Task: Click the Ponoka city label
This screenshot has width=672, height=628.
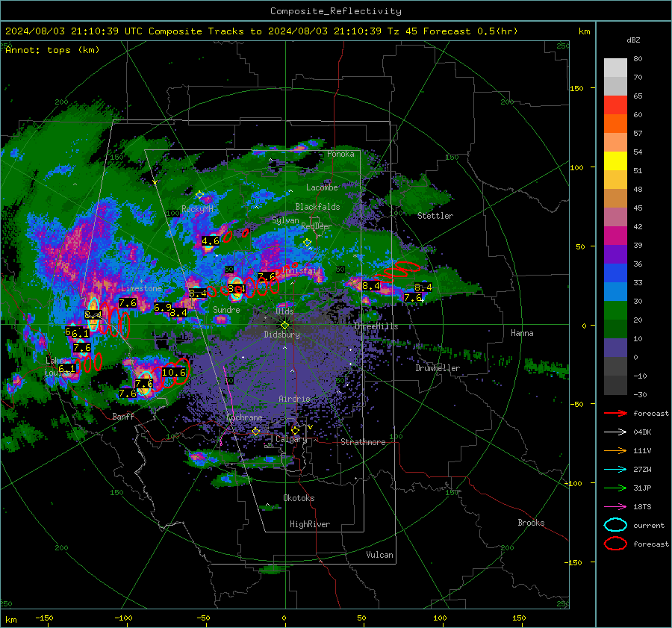Action: (x=340, y=154)
